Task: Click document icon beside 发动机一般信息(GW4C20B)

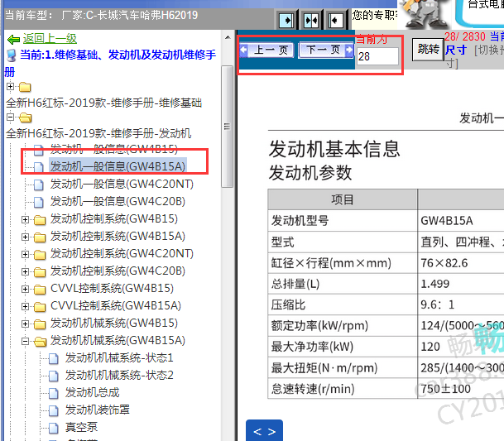Action: click(39, 202)
